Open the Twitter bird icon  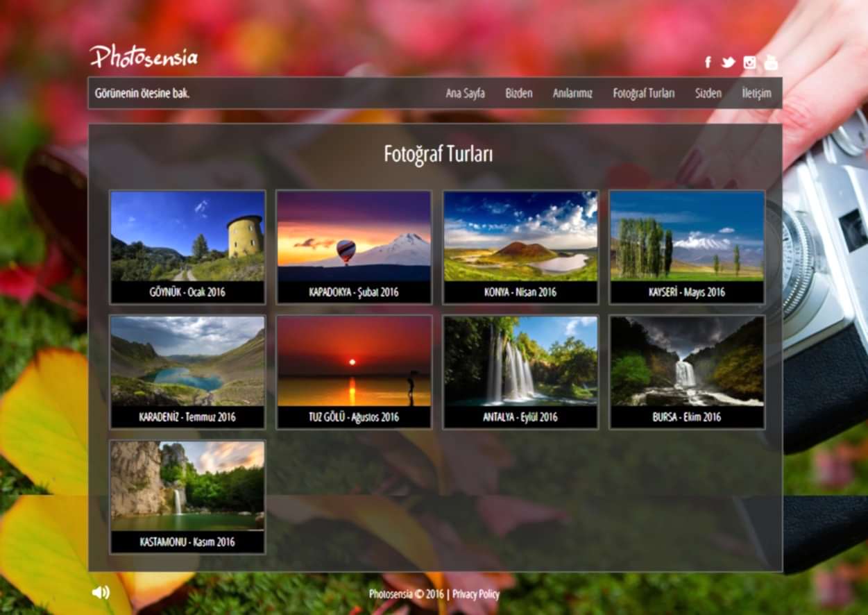[x=728, y=62]
